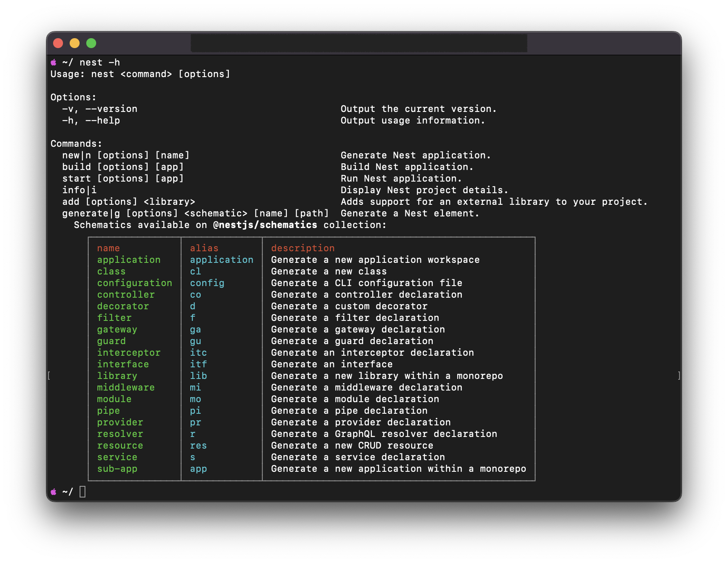This screenshot has width=728, height=563.
Task: Click the 'lib' alias
Action: point(199,376)
